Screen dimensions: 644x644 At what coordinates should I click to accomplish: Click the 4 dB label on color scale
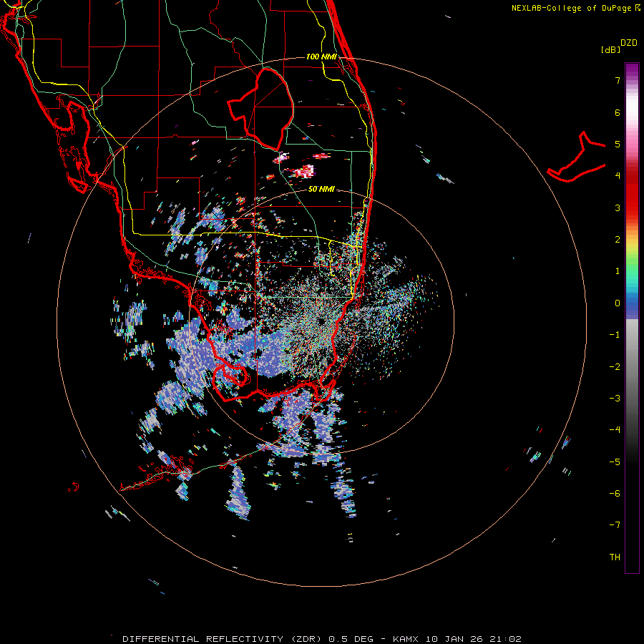[x=618, y=176]
